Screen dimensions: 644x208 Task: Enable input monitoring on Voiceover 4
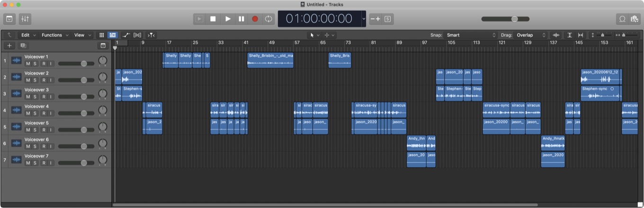(x=51, y=113)
